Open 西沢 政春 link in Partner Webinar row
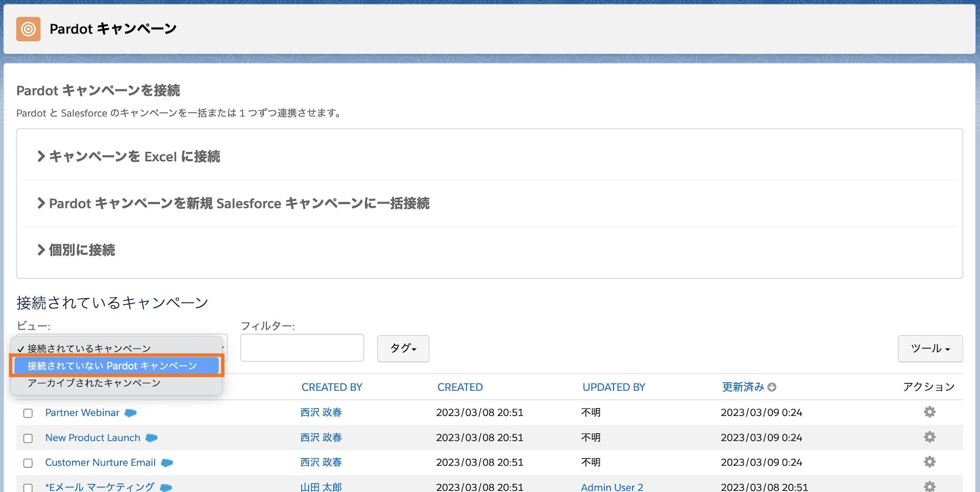The width and height of the screenshot is (980, 492). coord(321,413)
